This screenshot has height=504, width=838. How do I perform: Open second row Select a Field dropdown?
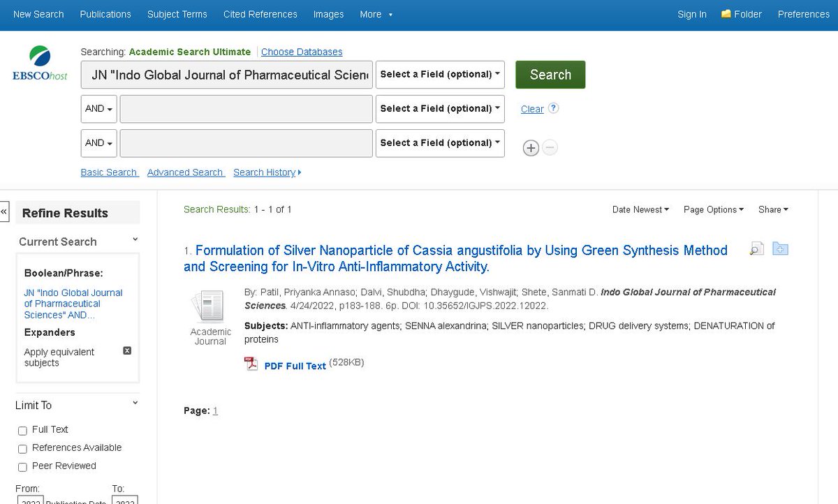point(440,109)
